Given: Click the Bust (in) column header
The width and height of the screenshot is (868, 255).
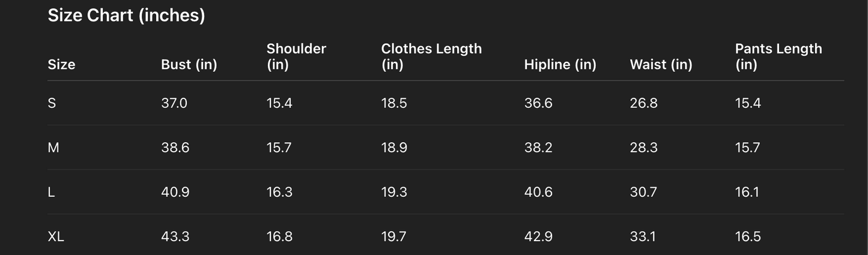Looking at the screenshot, I should tap(189, 65).
